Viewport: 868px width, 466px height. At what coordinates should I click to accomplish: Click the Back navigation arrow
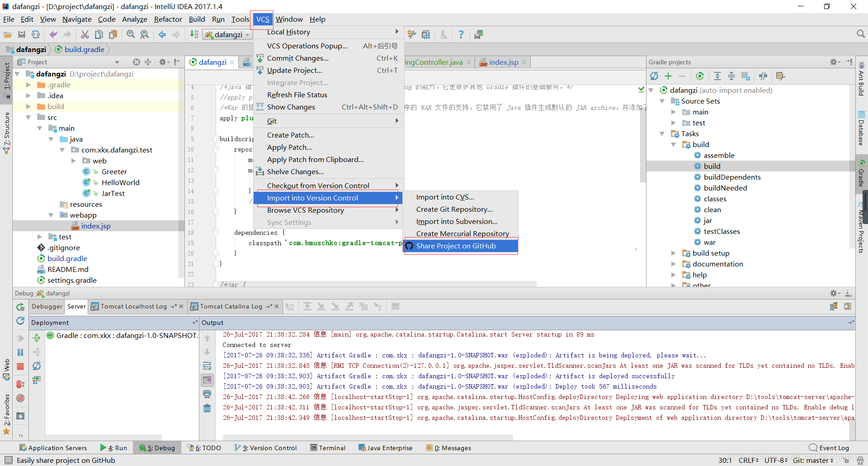click(162, 34)
